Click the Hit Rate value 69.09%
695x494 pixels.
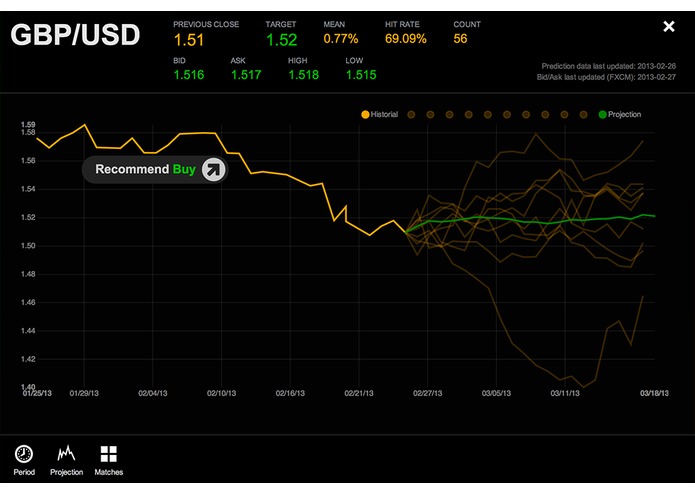point(406,39)
